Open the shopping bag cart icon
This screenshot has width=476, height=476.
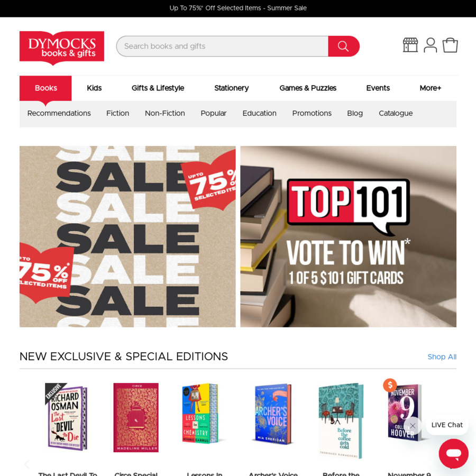[450, 45]
